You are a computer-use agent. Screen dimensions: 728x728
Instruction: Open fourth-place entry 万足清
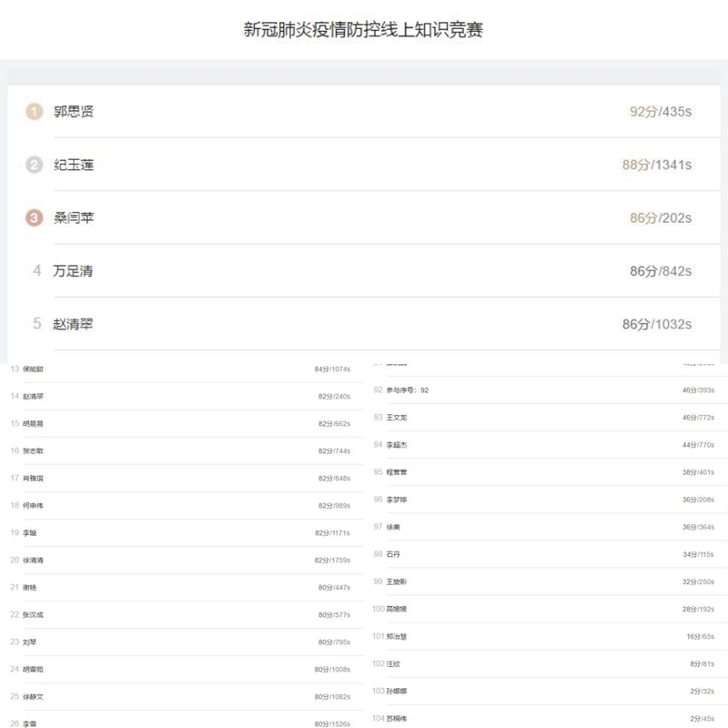[73, 271]
